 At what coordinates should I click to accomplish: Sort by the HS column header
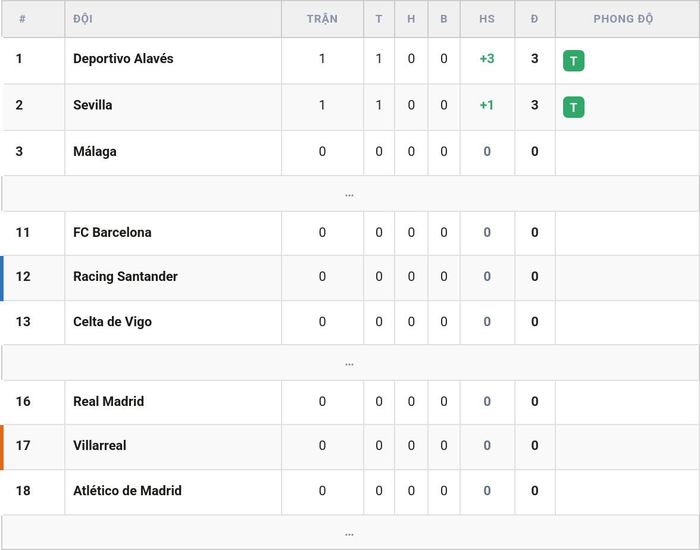487,19
